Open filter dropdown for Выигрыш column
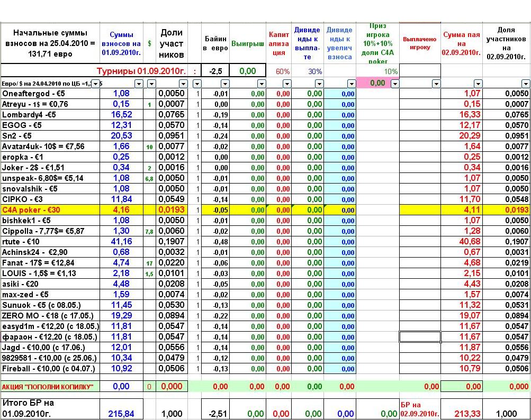This screenshot has height=420, width=531. click(x=262, y=84)
